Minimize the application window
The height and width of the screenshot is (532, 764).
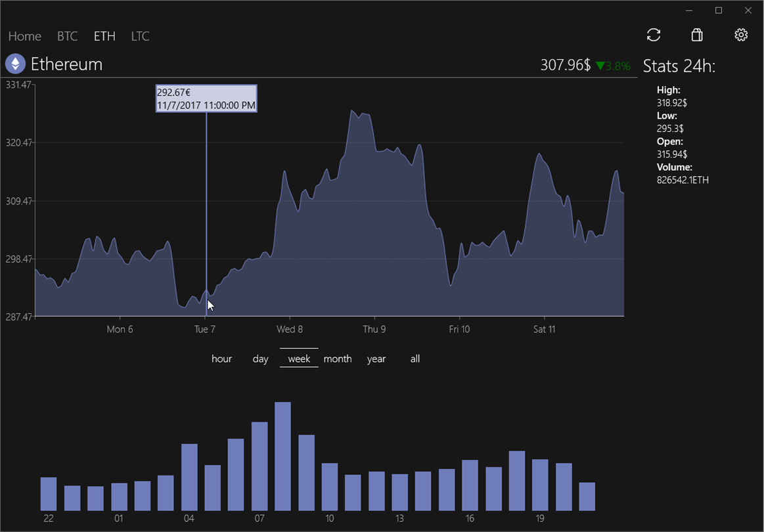click(x=689, y=11)
